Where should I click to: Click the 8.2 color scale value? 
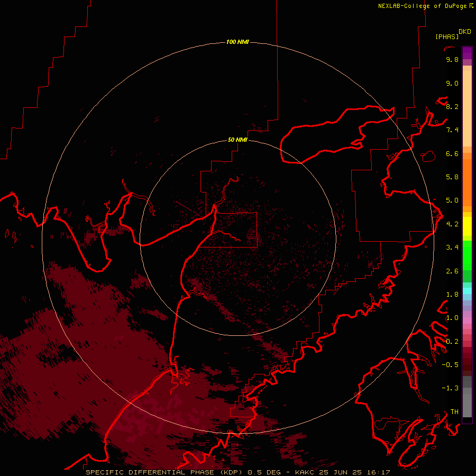point(452,106)
